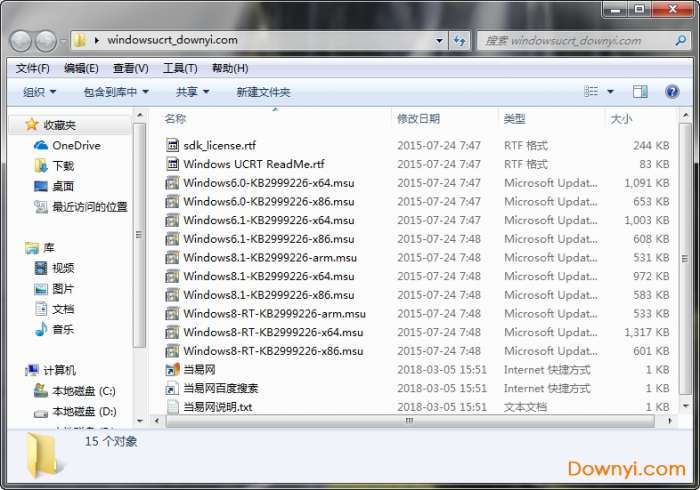
Task: Click the refresh button beside address bar
Action: pos(459,41)
